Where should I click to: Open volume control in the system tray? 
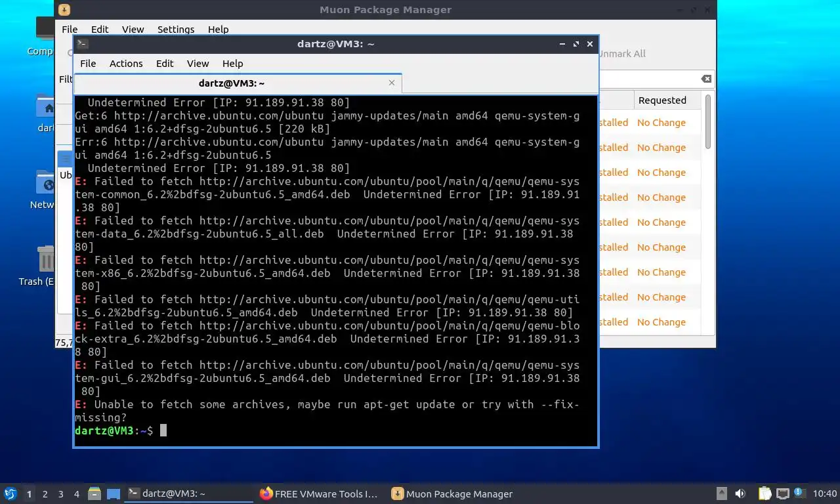click(x=740, y=493)
